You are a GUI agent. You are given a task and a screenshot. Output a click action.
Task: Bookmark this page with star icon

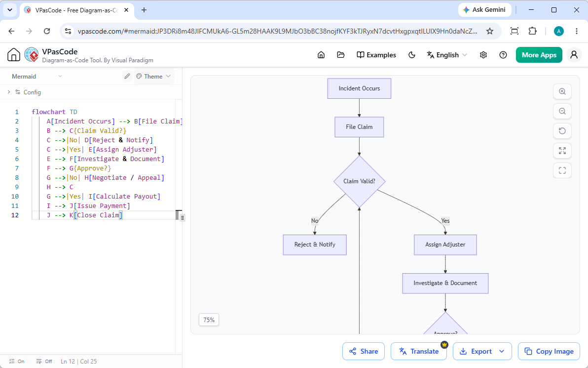pos(490,31)
